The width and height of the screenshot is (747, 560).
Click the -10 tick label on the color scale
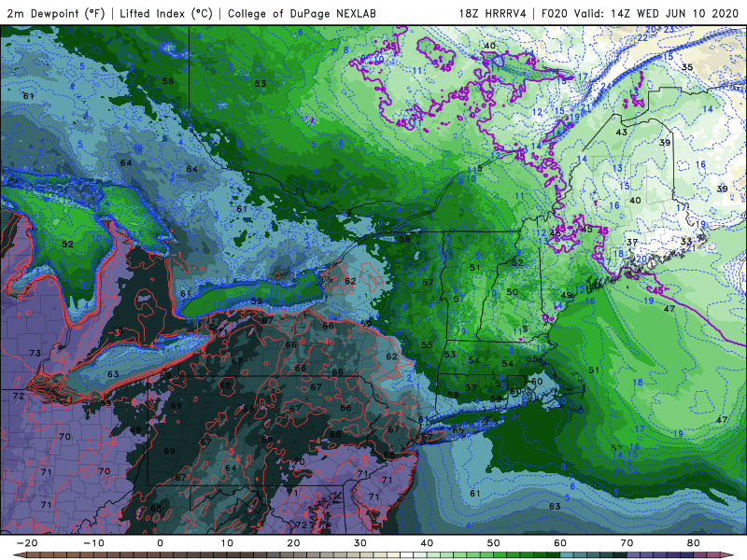(x=93, y=543)
